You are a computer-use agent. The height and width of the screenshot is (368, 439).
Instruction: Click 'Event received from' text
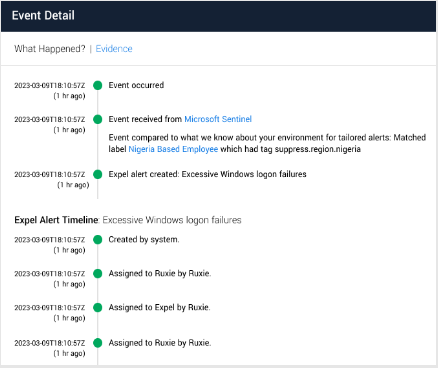pyautogui.click(x=145, y=119)
